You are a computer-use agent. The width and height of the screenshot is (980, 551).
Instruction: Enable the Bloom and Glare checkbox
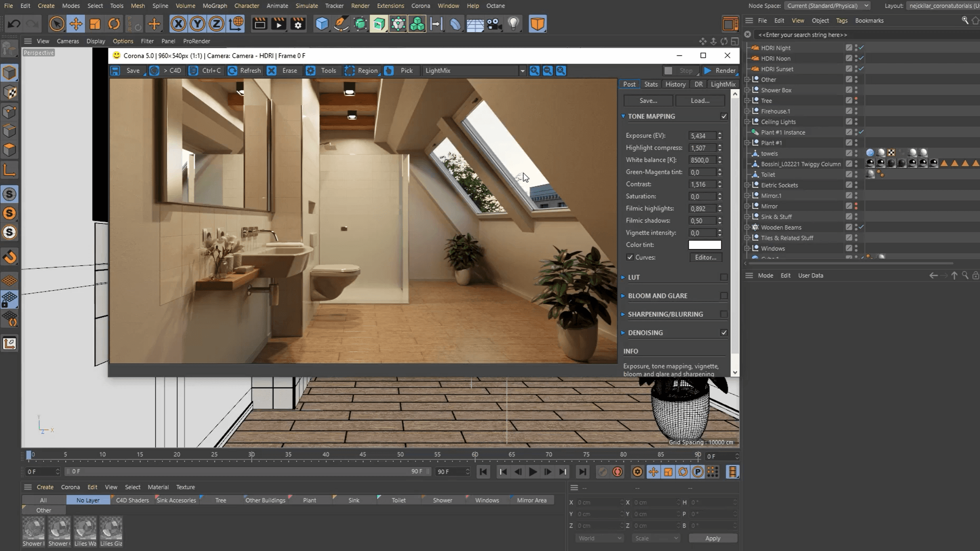click(724, 296)
